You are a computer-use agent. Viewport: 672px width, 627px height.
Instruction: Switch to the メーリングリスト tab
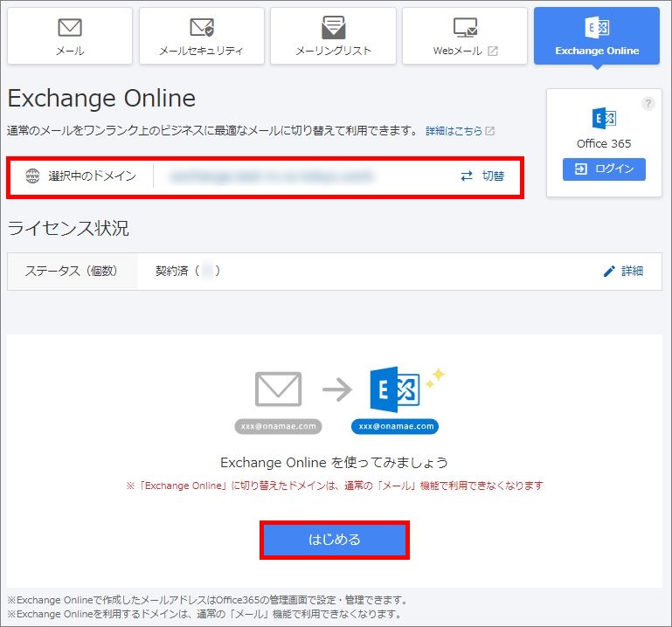point(333,36)
